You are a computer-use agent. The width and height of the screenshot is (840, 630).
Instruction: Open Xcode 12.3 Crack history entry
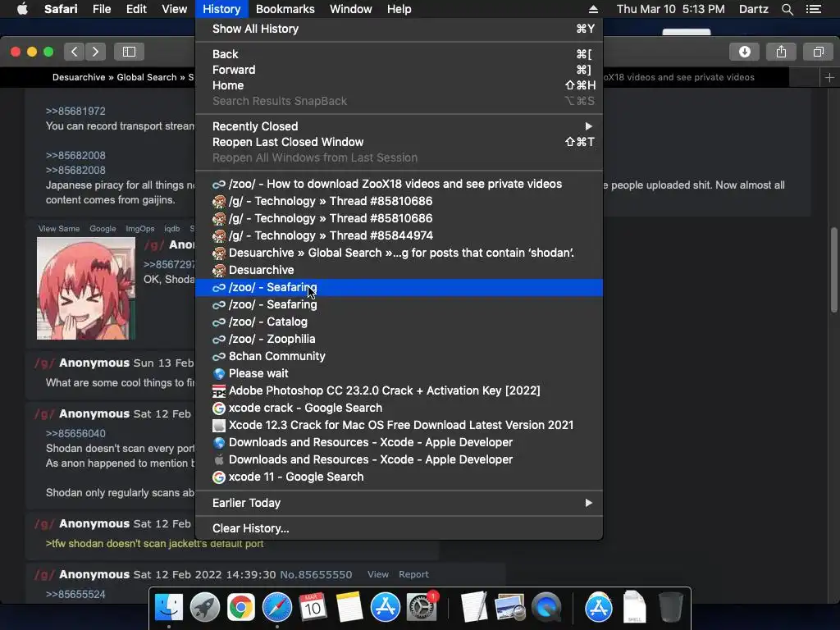[399, 425]
